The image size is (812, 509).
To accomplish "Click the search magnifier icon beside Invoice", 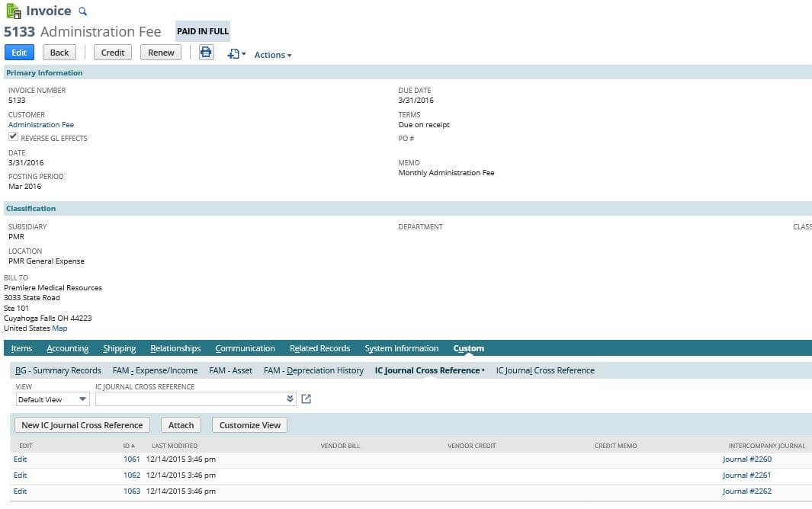I will coord(83,11).
